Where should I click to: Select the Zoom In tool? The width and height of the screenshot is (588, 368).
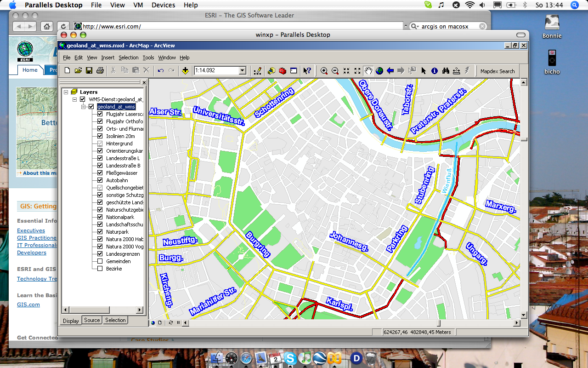point(324,71)
